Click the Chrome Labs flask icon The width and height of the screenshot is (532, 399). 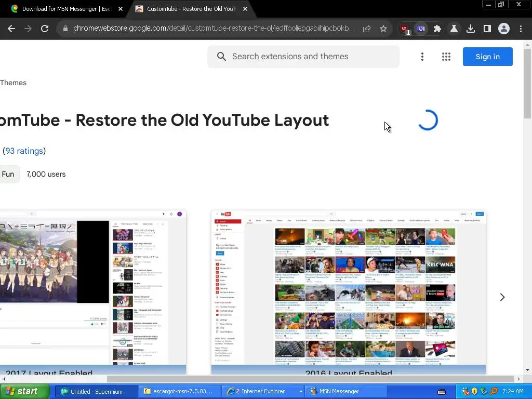coord(454,29)
